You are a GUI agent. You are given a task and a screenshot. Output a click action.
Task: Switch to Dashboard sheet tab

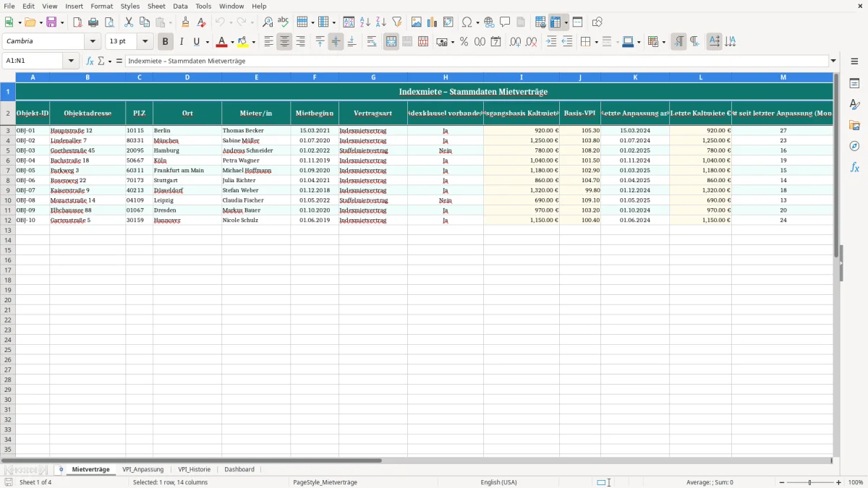click(239, 469)
